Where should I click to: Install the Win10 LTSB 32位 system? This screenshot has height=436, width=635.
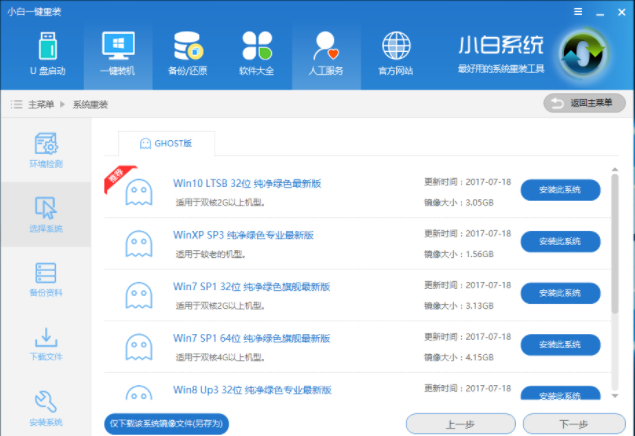(x=560, y=190)
